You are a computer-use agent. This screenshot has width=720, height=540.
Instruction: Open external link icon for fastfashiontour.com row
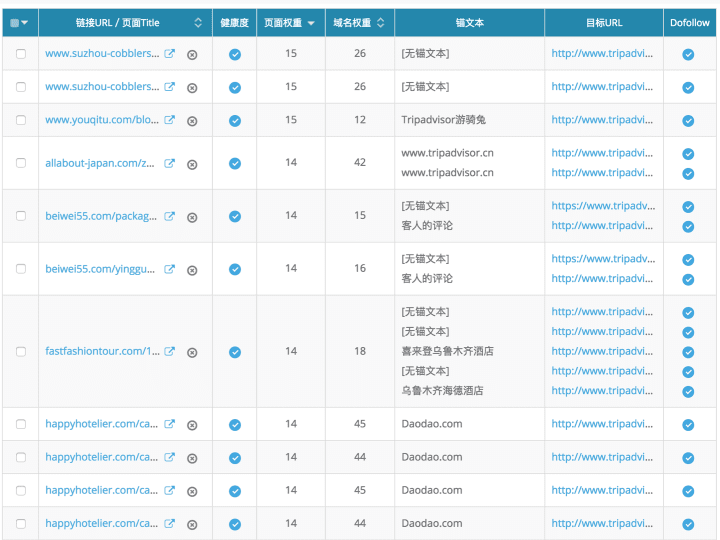(169, 351)
